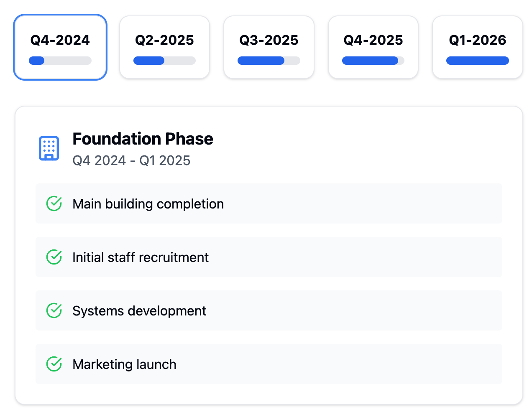Click the Q1-2026 full progress bar
The image size is (532, 417).
pyautogui.click(x=478, y=61)
